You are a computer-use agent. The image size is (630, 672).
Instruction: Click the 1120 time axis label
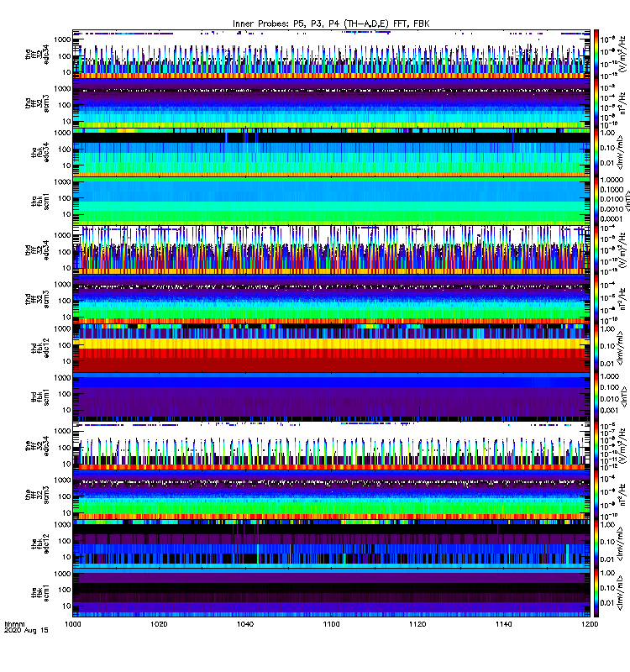[417, 624]
